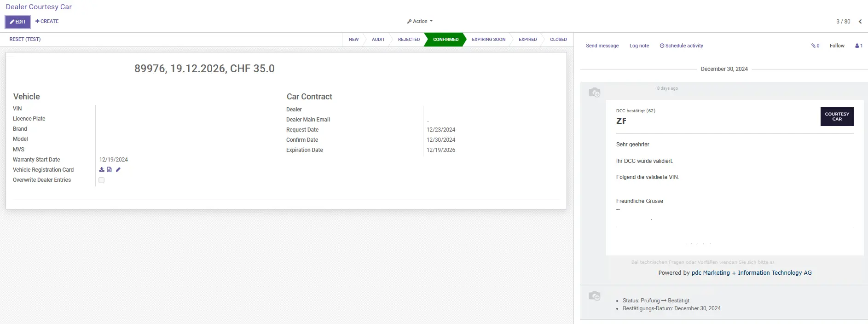The height and width of the screenshot is (324, 868).
Task: Show the followers list icon
Action: 859,46
